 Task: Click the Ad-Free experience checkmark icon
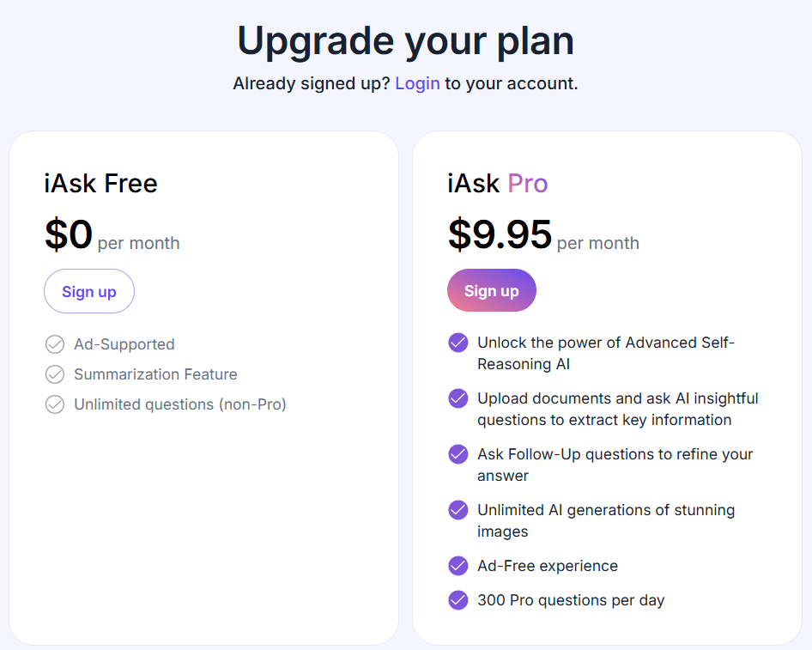[458, 566]
